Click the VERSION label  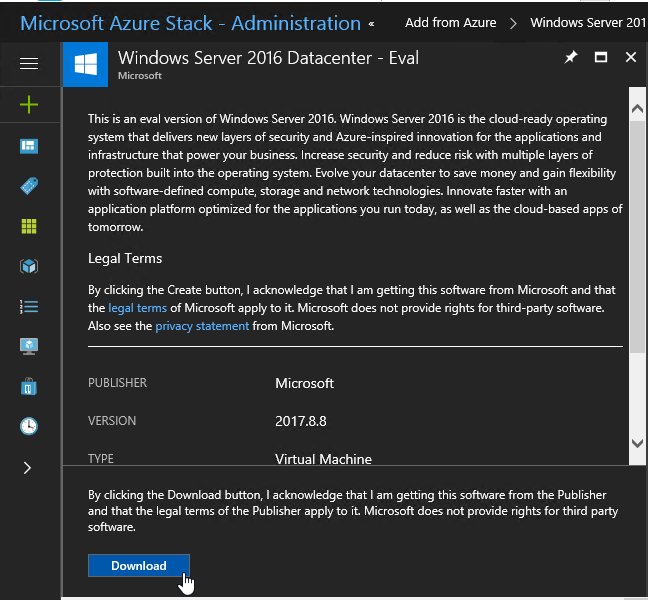click(112, 421)
